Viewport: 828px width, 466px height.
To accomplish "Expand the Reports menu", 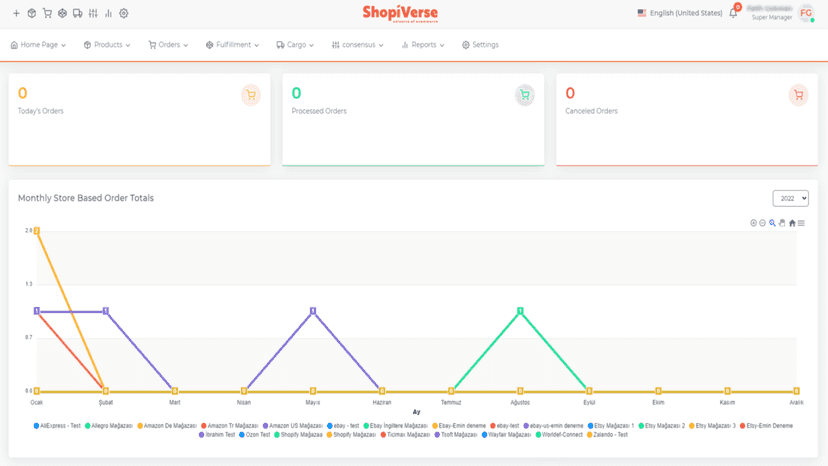I will 423,45.
